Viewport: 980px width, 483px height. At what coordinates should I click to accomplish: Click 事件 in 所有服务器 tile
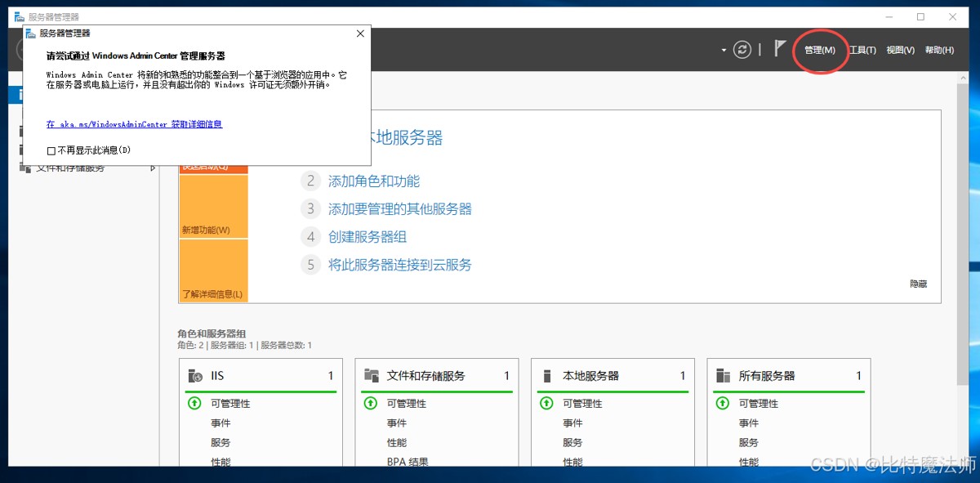[x=749, y=423]
